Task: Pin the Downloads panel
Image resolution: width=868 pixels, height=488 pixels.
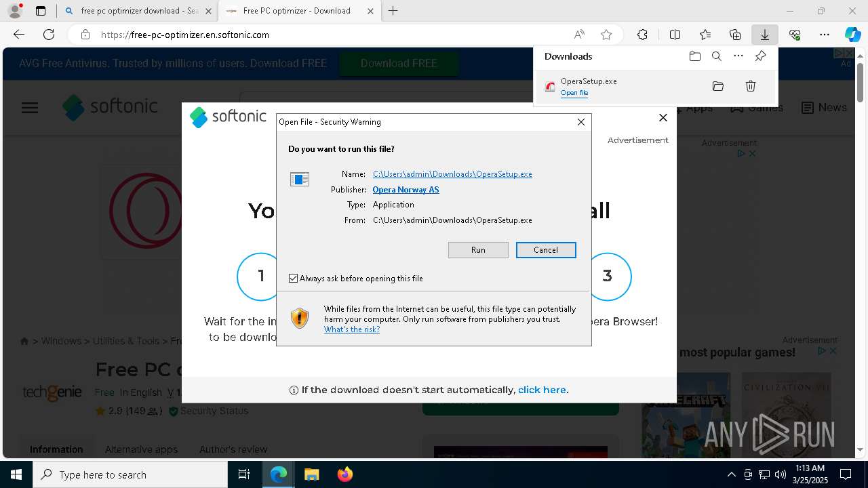Action: pyautogui.click(x=760, y=56)
